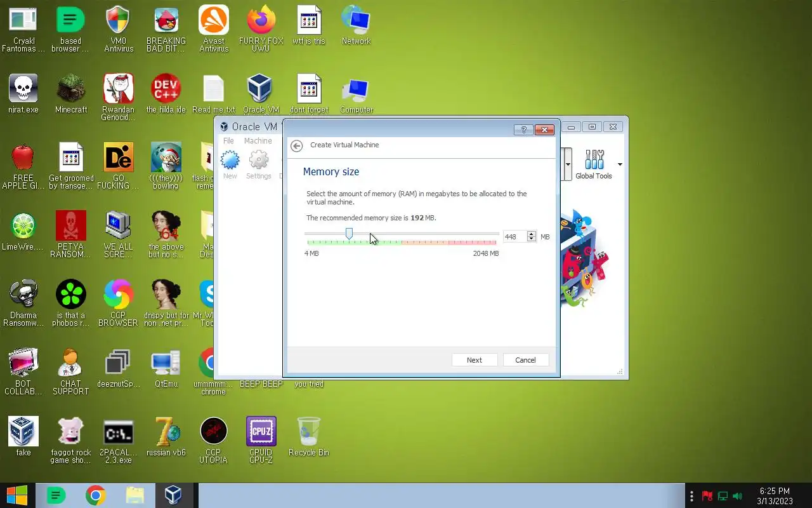Screen dimensions: 812x508
Task: Click the volume speaker tray icon
Action: pos(737,496)
